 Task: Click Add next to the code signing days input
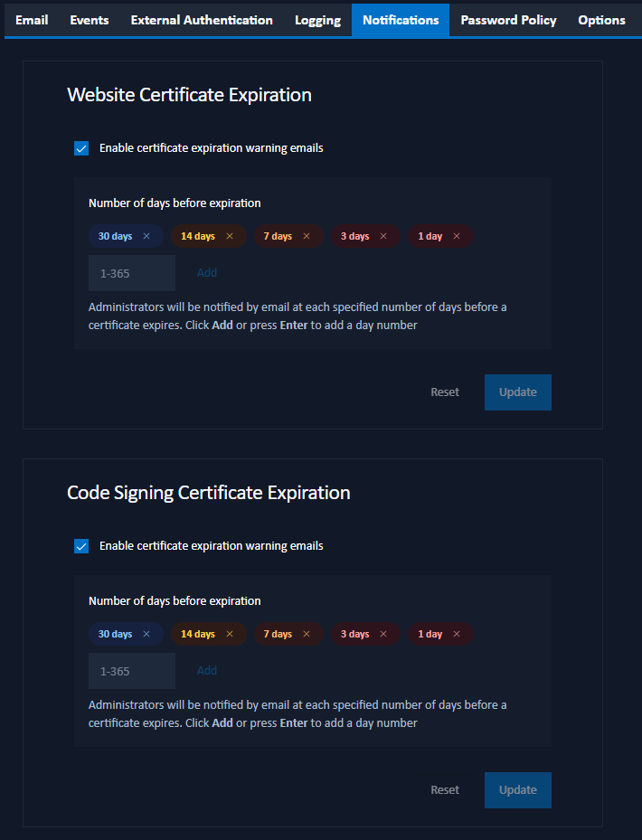click(206, 669)
